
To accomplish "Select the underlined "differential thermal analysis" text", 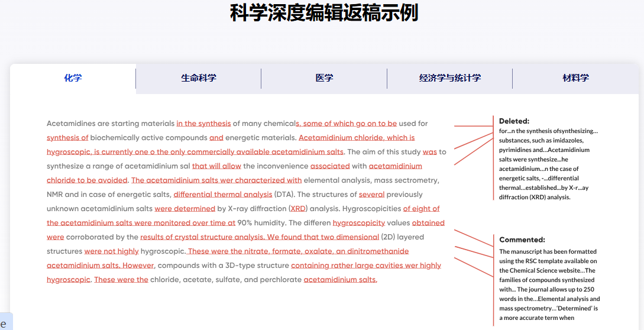I will (223, 195).
